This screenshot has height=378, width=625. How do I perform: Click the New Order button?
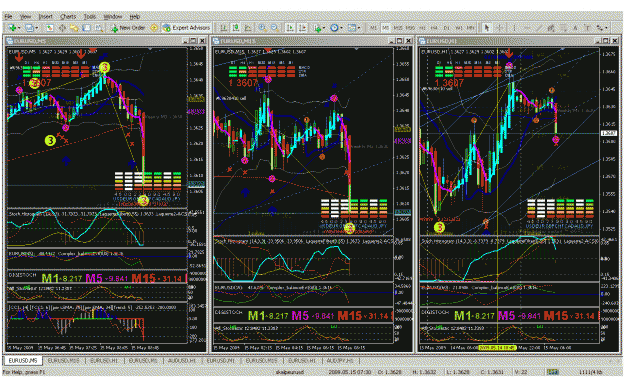pos(128,28)
